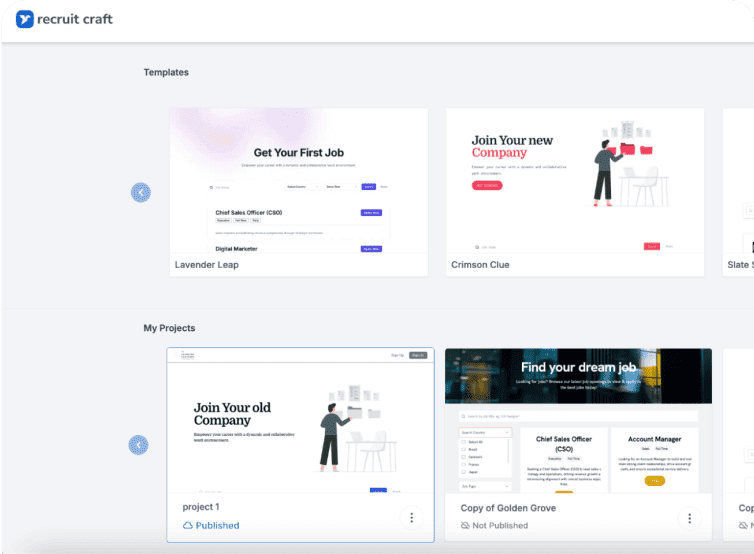Screen dimensions: 754x554
Task: Open the Copy of Golden Grove project thumbnail
Action: point(578,420)
